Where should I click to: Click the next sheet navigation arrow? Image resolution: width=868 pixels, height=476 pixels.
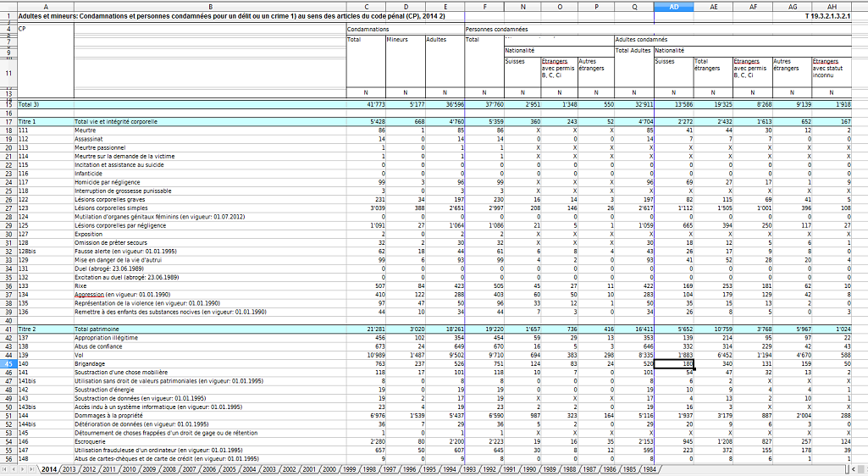point(24,469)
